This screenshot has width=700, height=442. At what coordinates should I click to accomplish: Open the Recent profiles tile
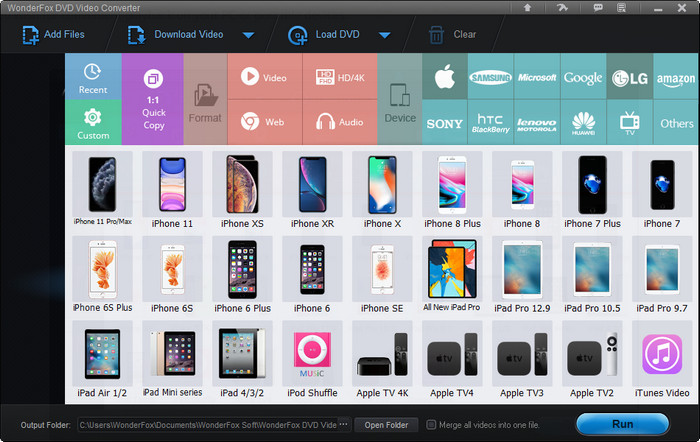pos(93,76)
